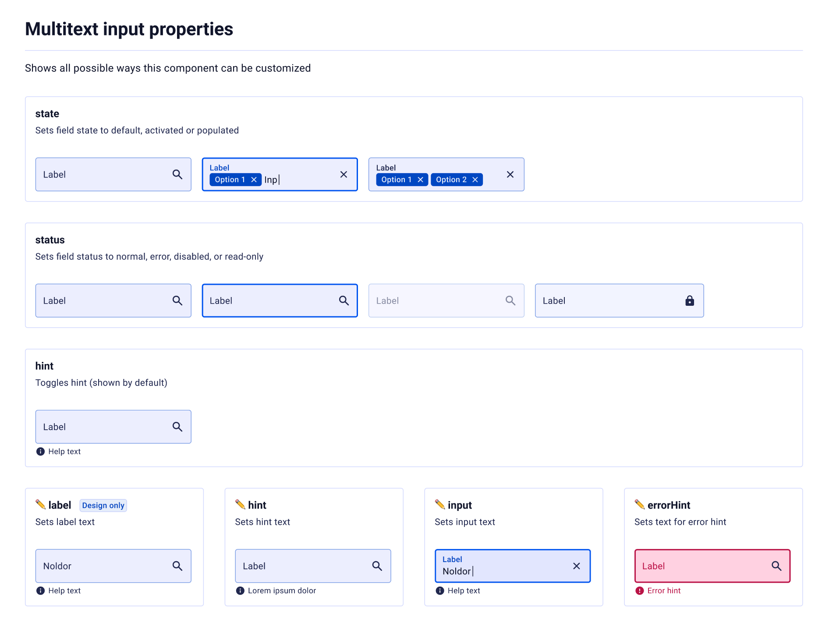
Task: Clear the activated field containing 'Inp' text
Action: tap(344, 174)
